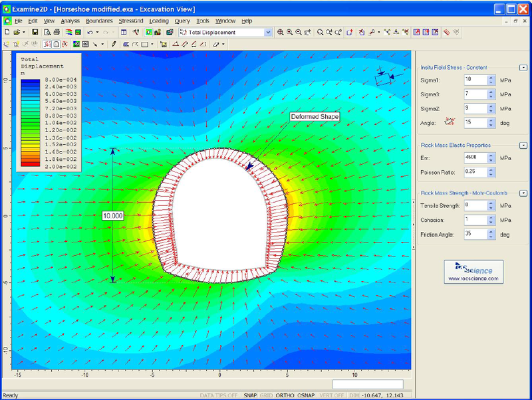The width and height of the screenshot is (532, 400).
Task: Toggle ORTHO mode in status bar
Action: [285, 395]
